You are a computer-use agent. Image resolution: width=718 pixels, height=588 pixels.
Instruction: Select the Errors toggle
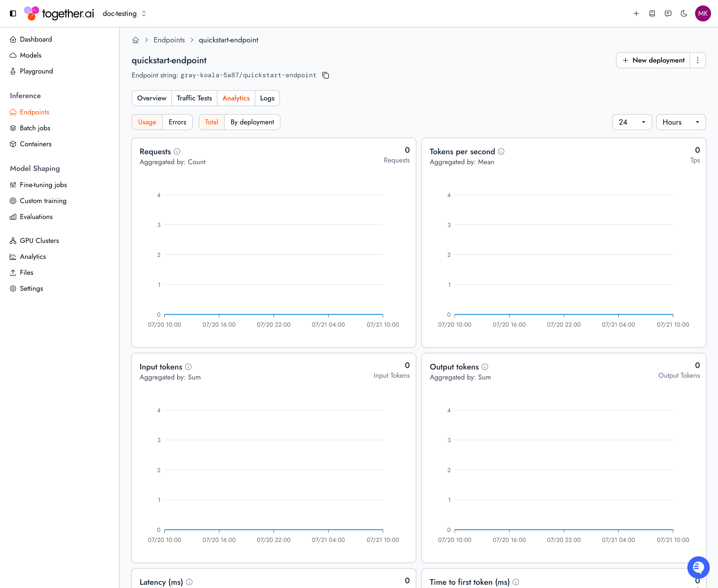[177, 122]
